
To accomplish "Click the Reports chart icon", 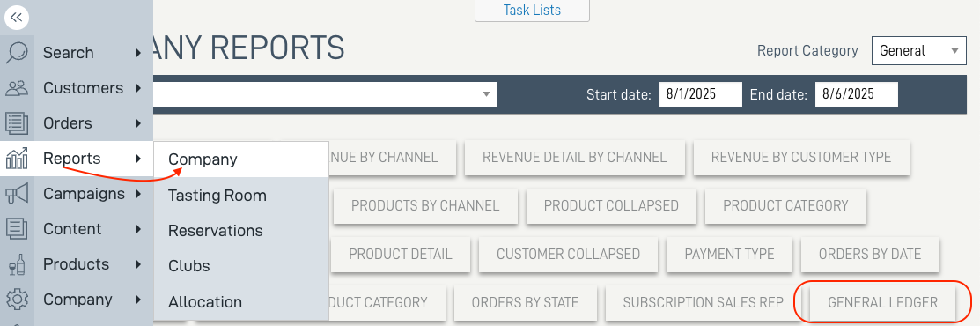I will pyautogui.click(x=17, y=159).
